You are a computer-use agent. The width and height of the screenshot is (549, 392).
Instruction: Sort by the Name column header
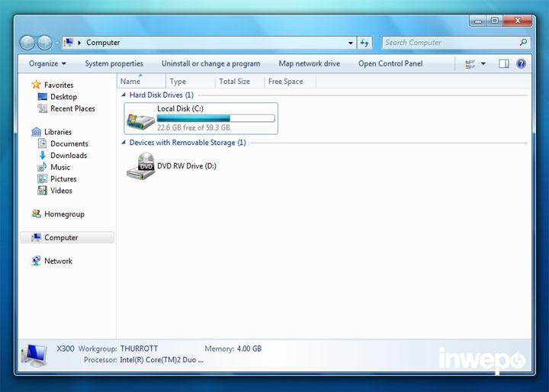(141, 82)
